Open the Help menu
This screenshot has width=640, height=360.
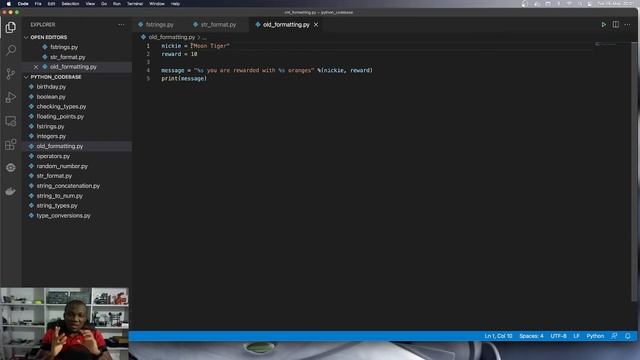click(176, 4)
